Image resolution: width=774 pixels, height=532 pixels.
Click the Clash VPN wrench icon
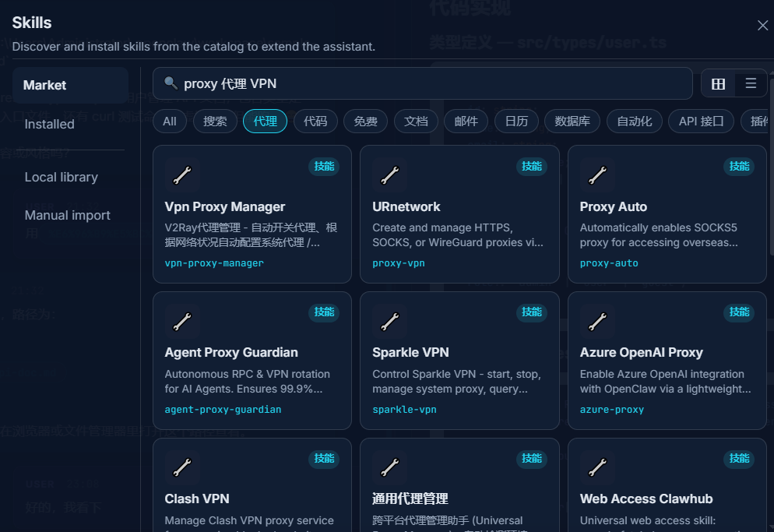coord(182,467)
